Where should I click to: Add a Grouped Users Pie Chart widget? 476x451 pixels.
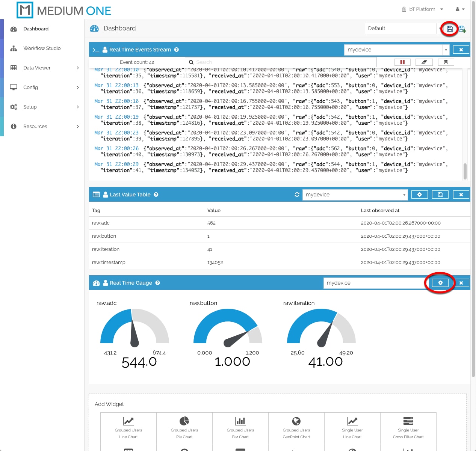pos(184,428)
